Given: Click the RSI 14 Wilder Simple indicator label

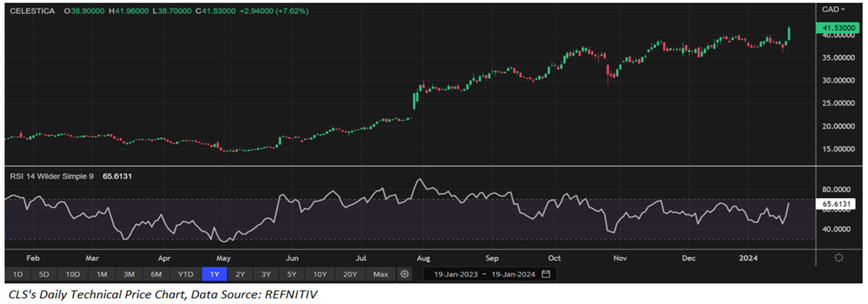Looking at the screenshot, I should 51,176.
